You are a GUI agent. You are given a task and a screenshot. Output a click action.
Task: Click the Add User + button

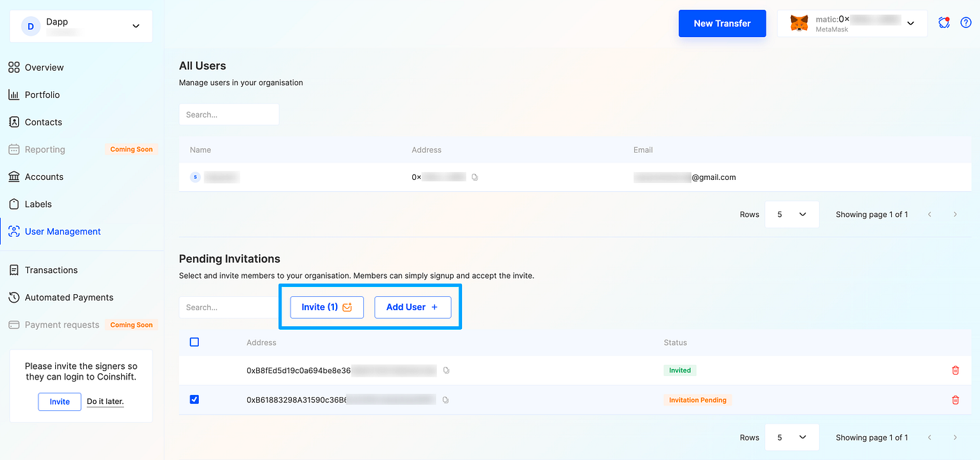412,307
